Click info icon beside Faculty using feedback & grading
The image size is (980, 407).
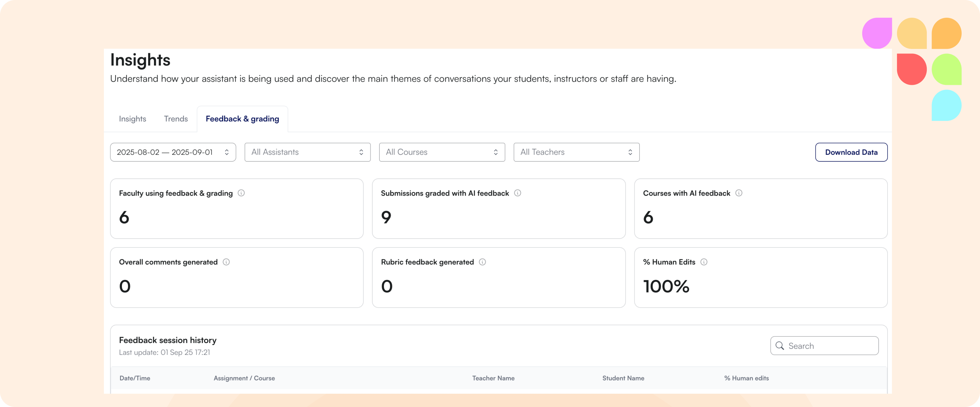pyautogui.click(x=241, y=193)
